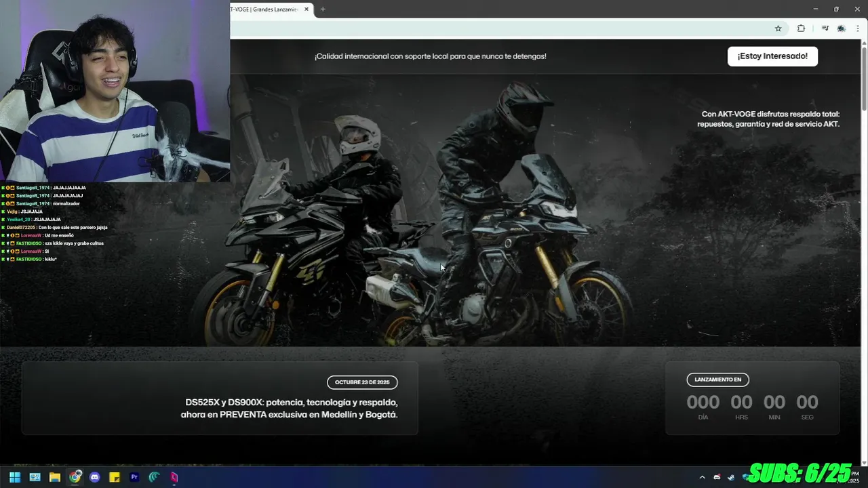Click the countdown SEG value
The image size is (868, 488).
click(x=807, y=402)
